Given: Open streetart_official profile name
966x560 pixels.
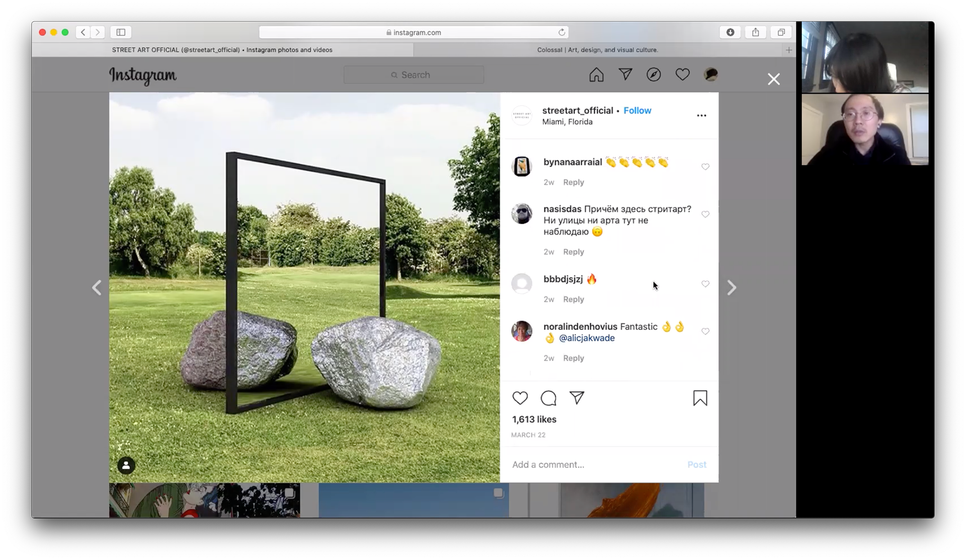Looking at the screenshot, I should (578, 111).
